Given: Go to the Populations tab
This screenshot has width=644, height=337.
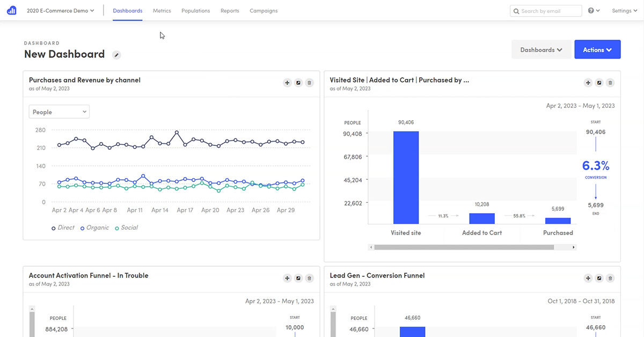Looking at the screenshot, I should [195, 11].
